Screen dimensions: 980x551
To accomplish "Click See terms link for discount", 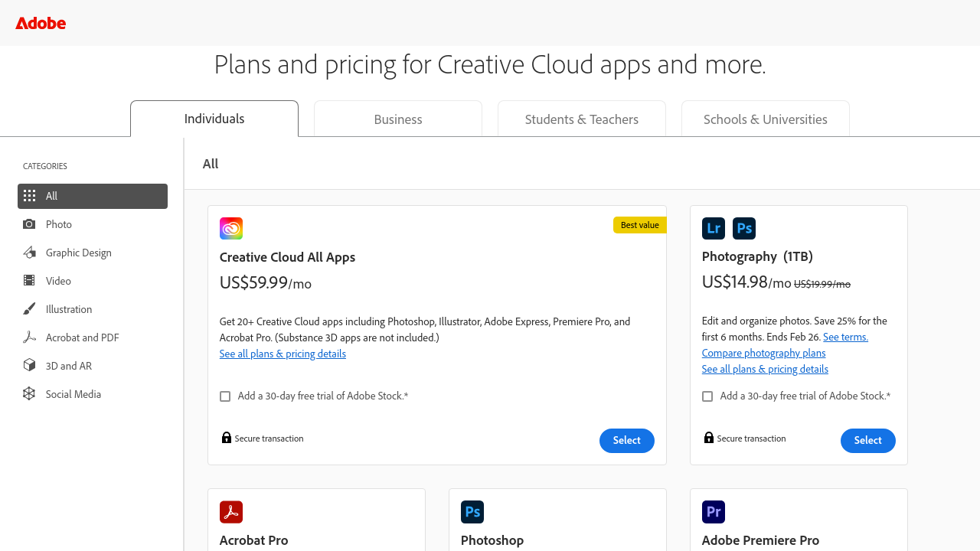I will [845, 337].
